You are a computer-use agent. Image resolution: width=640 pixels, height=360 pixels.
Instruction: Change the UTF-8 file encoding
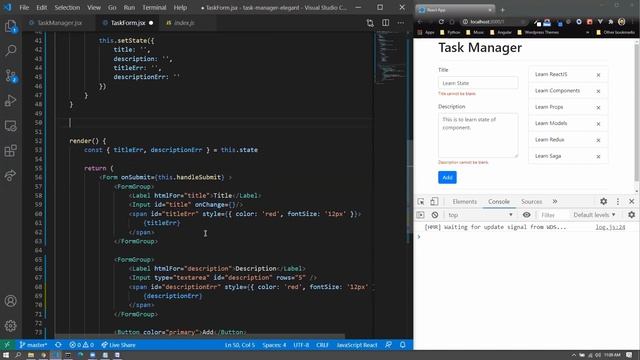point(301,345)
